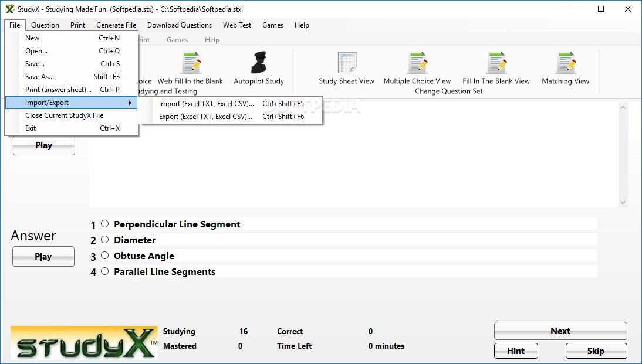Choose Exit from File menu
The image size is (642, 364).
click(71, 128)
